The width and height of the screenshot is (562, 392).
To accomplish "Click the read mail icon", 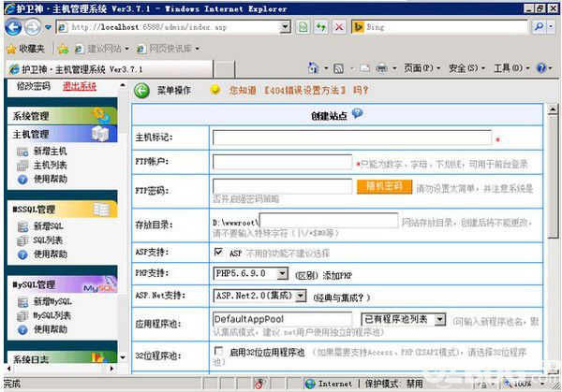I will (364, 68).
